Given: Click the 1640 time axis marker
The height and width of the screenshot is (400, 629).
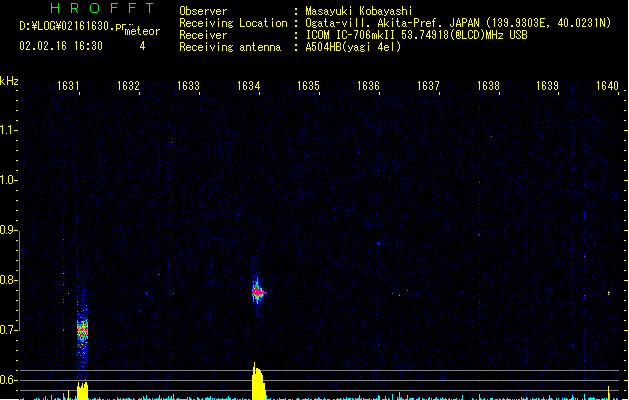Looking at the screenshot, I should click(607, 86).
